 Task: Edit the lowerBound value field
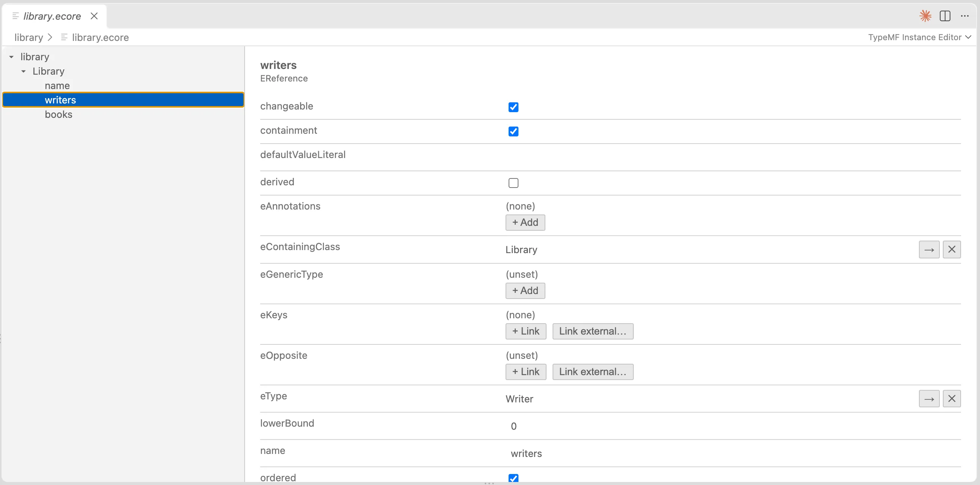(x=733, y=426)
